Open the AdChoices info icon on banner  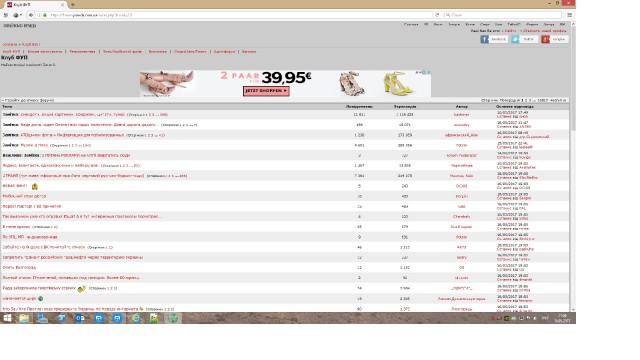[423, 72]
